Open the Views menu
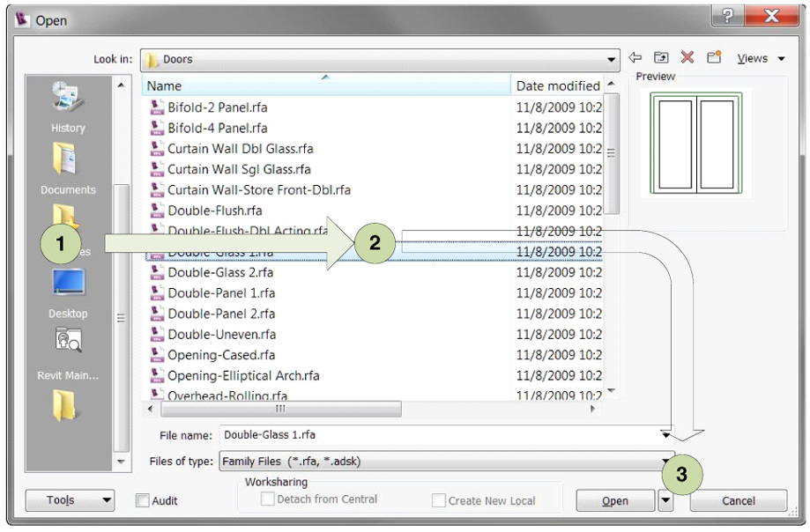Viewport: 810px width, 532px height. (755, 57)
